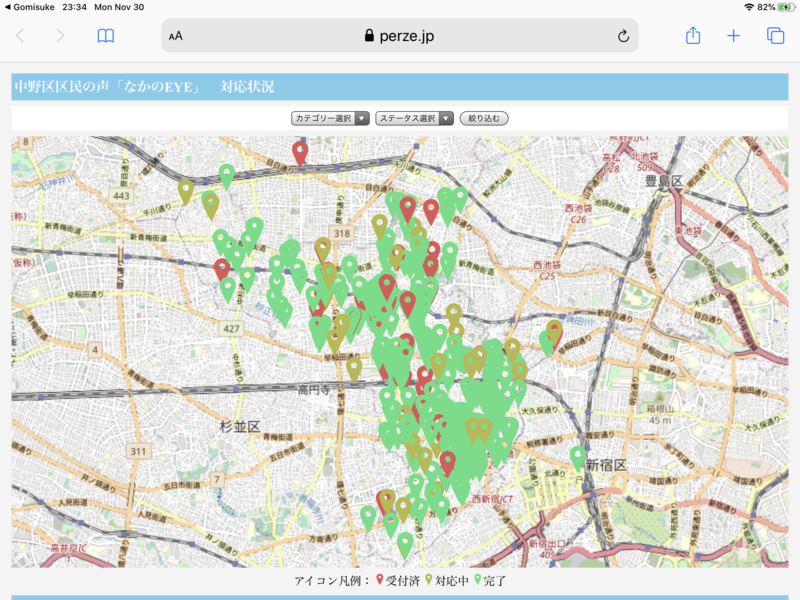Click the 箱根山 45 m label
Screen dimensions: 800x600
[x=661, y=414]
